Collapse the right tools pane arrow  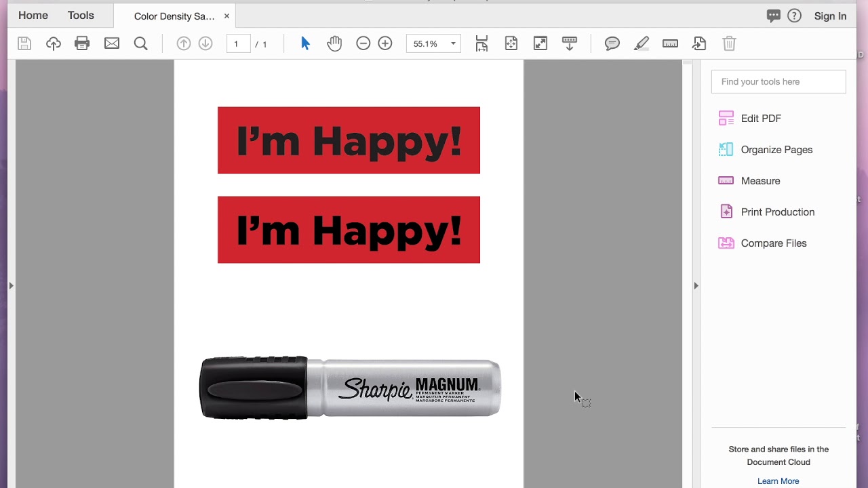[696, 286]
